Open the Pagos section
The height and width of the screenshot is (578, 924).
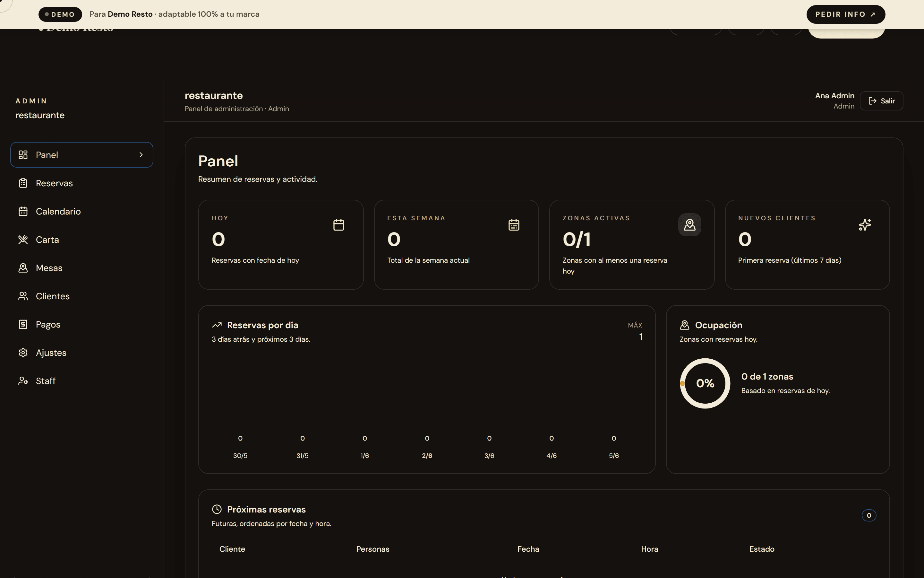(82, 325)
